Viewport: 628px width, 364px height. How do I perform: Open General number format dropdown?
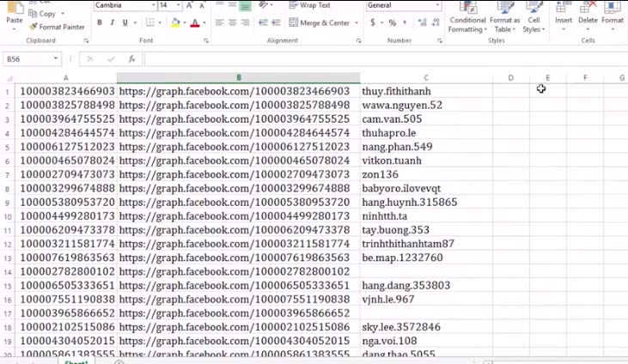tap(438, 5)
